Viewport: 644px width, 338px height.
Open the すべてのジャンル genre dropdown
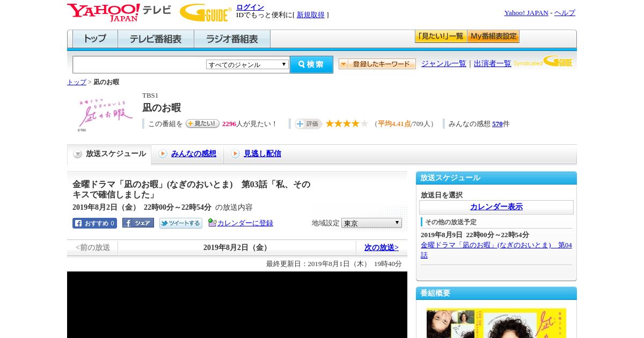pyautogui.click(x=247, y=64)
